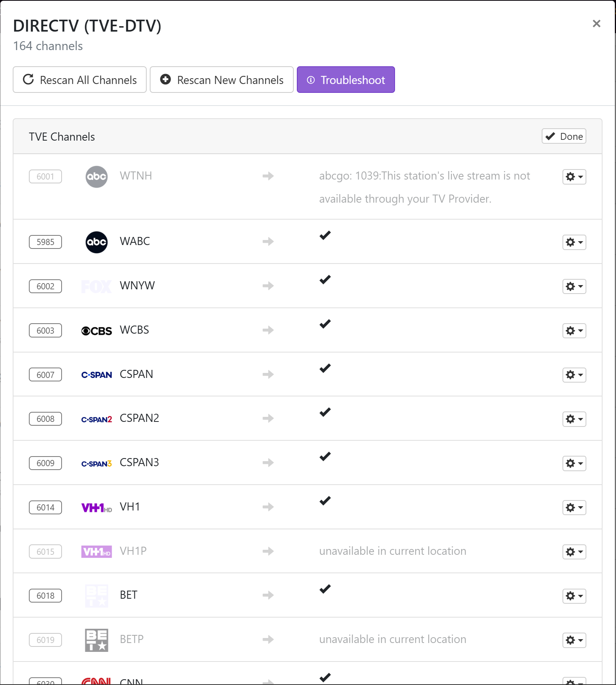Click the ABC logo for WABC

(96, 242)
